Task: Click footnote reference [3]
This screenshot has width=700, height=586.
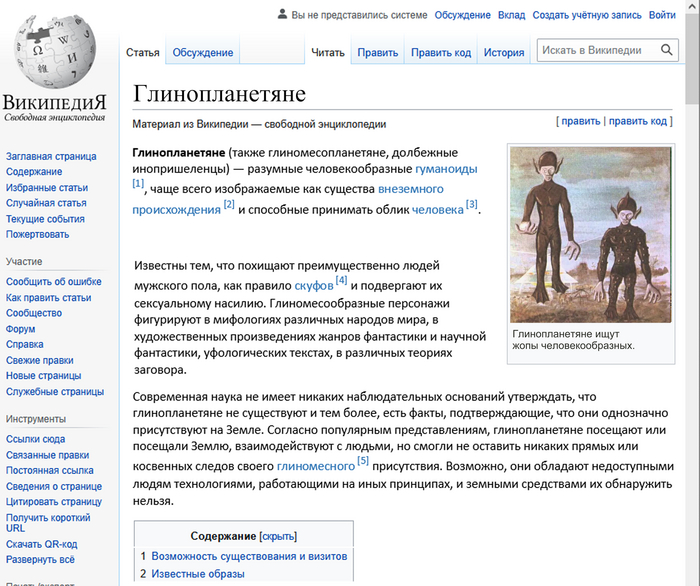Action: [472, 204]
